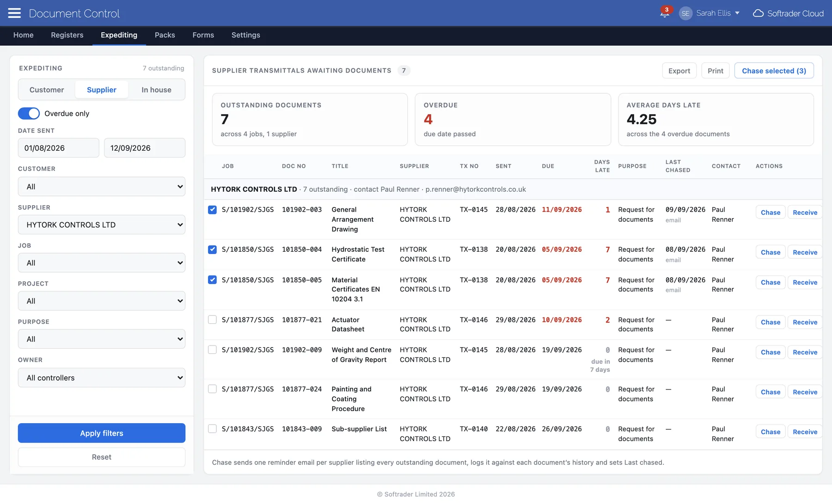Click Chase selected (3)
Screen dimensions: 832x504
pos(774,71)
